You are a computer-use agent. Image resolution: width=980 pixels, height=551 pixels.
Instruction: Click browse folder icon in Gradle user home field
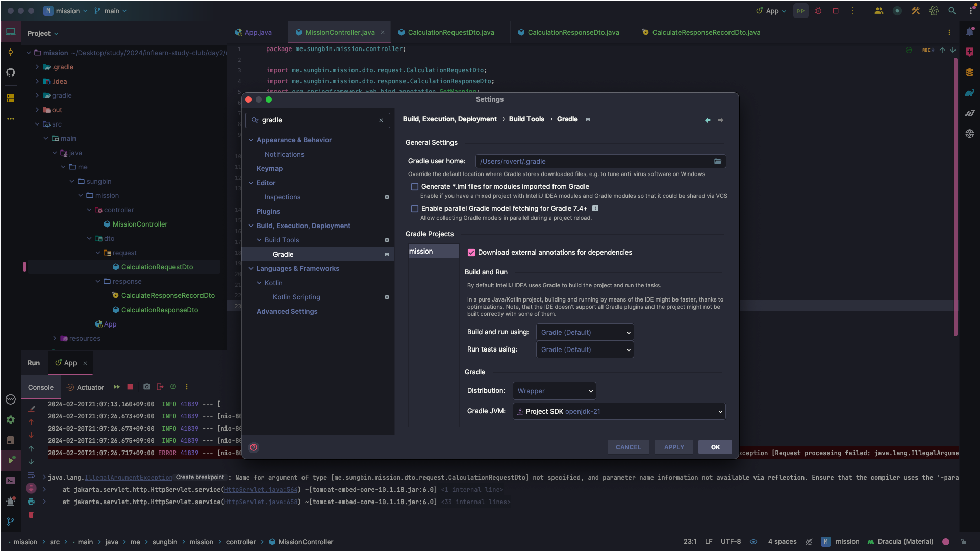(718, 161)
